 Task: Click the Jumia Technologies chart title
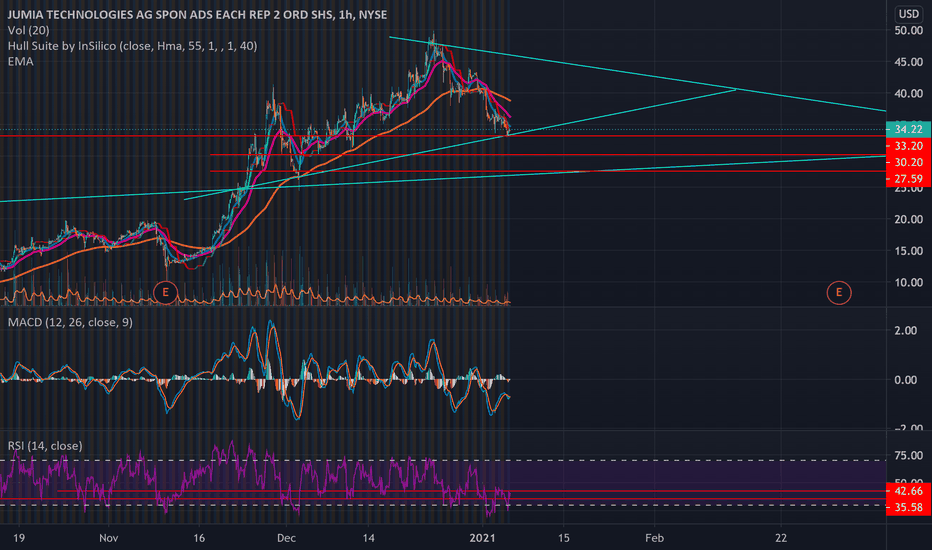click(197, 14)
